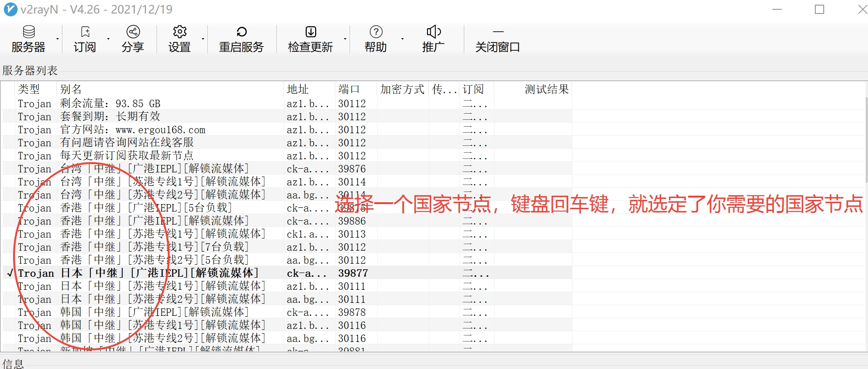Select 日本 苏港专线2号 解锁流媒体 node

click(x=287, y=299)
